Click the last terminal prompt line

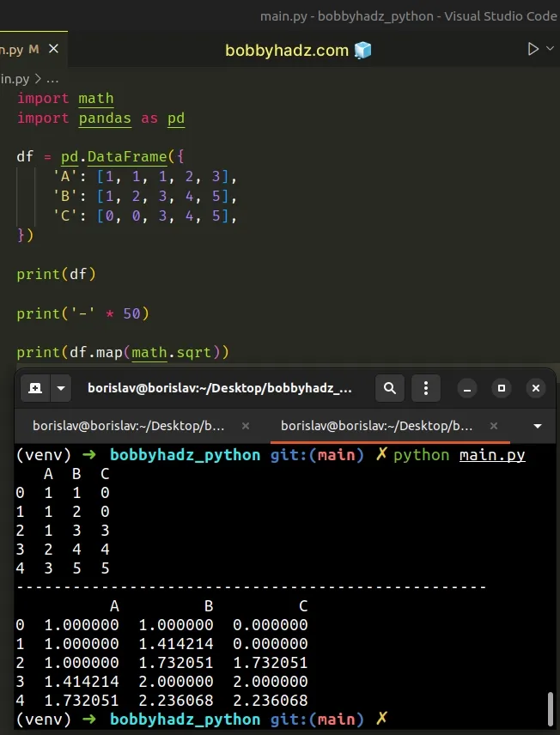(202, 719)
